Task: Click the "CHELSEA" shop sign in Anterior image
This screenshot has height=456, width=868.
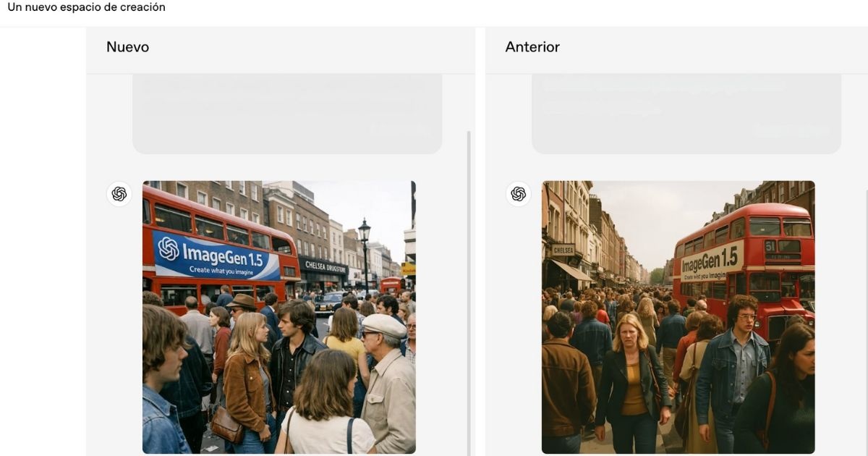Action: 563,250
